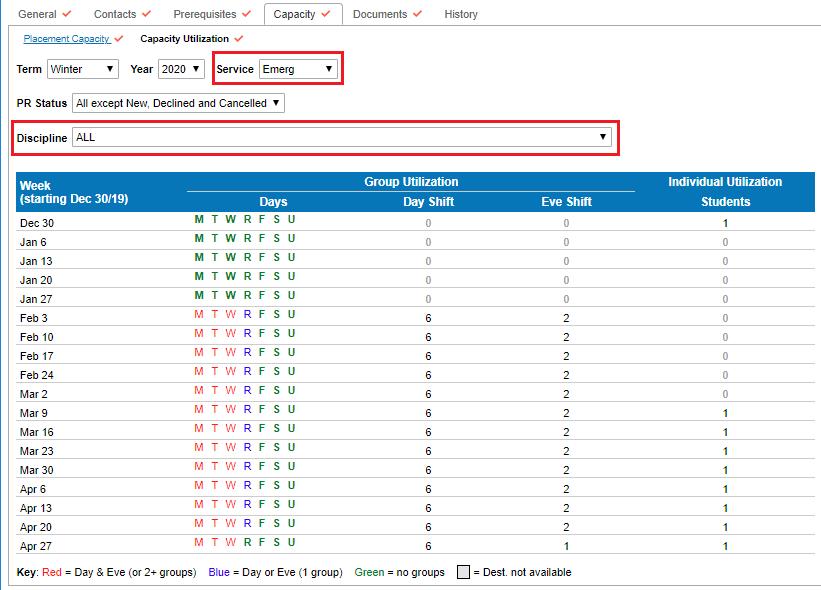821x590 pixels.
Task: Click the Apr 20 week label
Action: coord(36,527)
